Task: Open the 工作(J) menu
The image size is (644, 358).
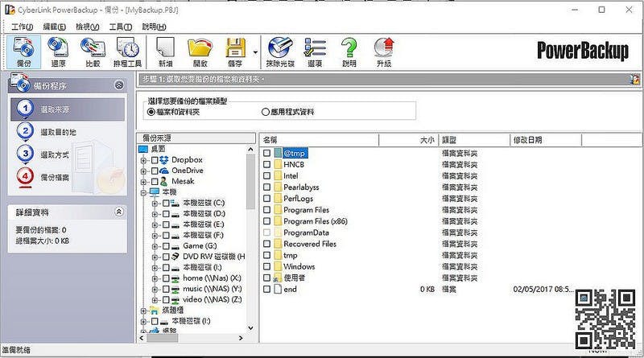Action: (23, 27)
